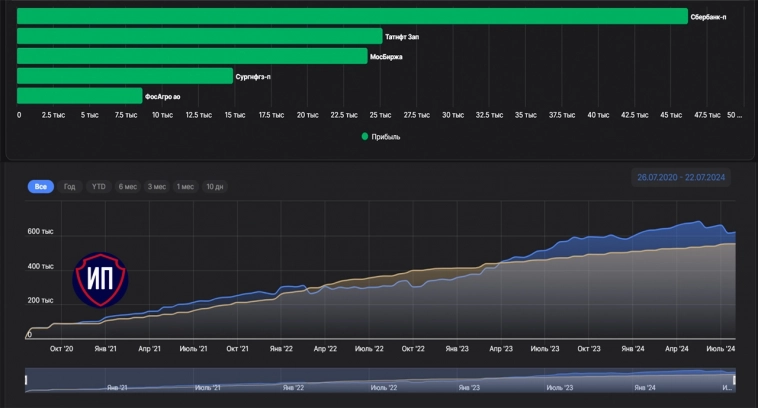Click the right handle of the range navigator
Screen dimensions: 758x408
click(x=734, y=379)
